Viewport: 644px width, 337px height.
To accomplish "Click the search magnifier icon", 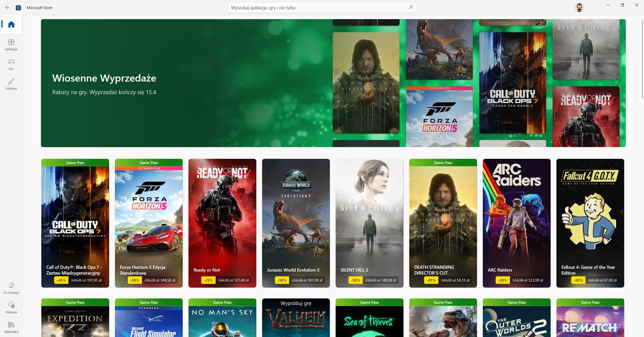I will coord(411,8).
